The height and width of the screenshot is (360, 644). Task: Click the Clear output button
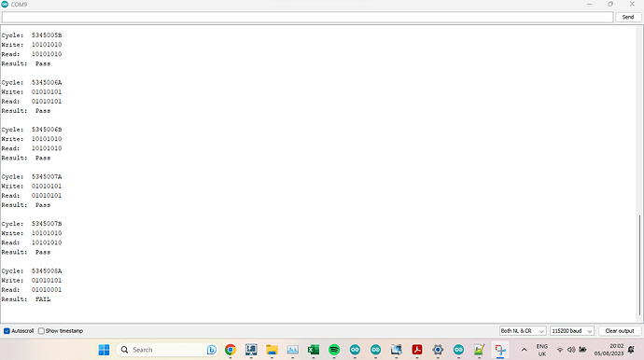(x=620, y=331)
